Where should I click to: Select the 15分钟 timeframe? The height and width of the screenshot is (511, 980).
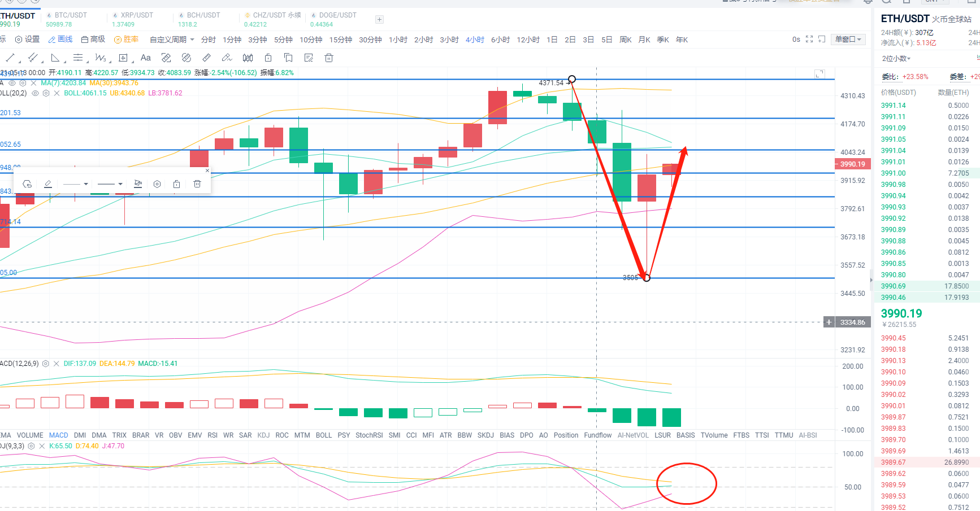[341, 40]
